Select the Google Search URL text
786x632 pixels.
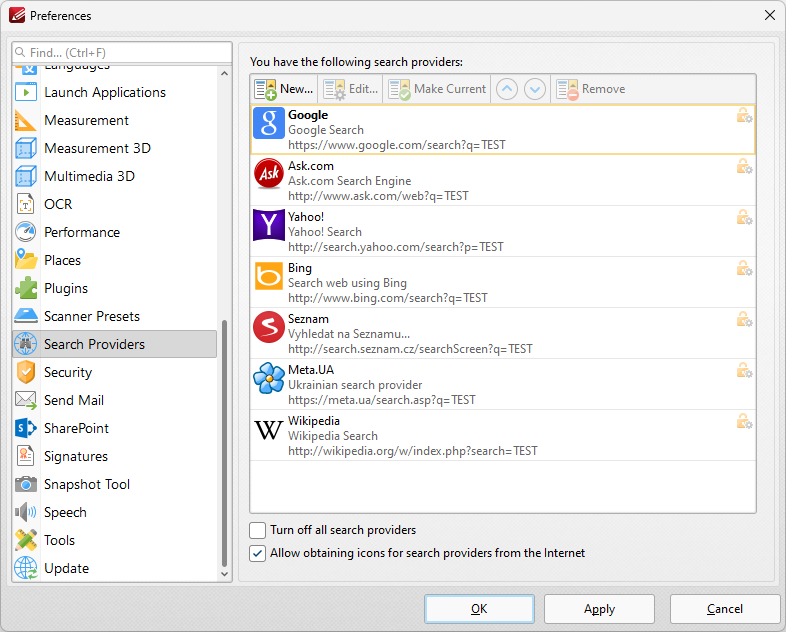397,145
